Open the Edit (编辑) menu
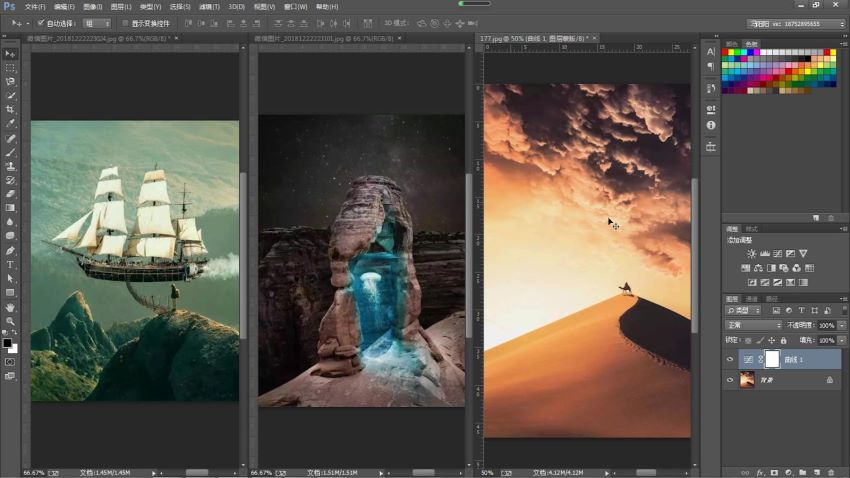The image size is (850, 478). point(64,7)
